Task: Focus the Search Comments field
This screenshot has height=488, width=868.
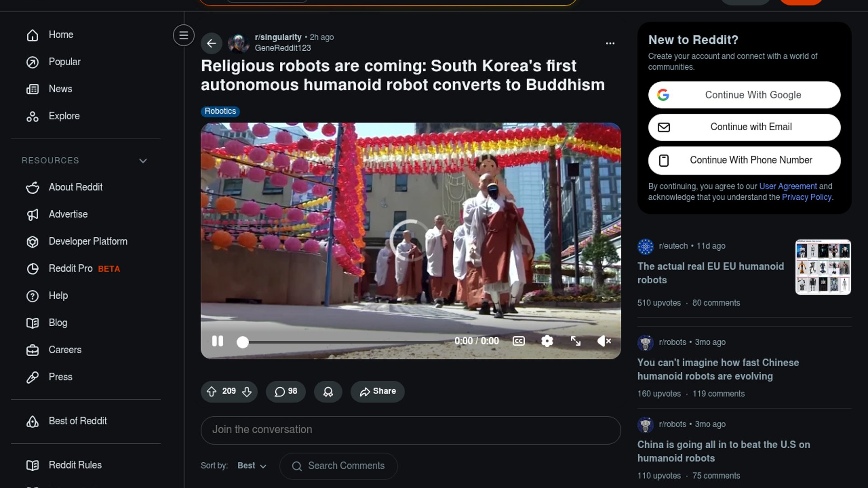Action: coord(339,466)
